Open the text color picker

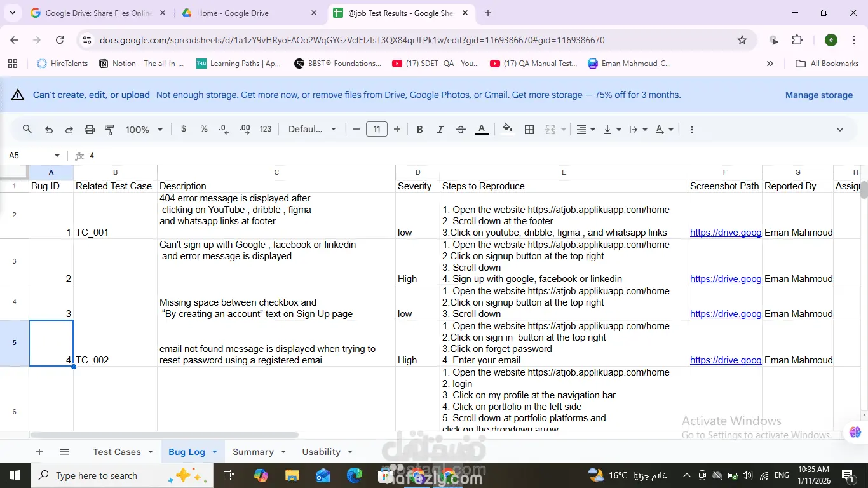point(482,130)
